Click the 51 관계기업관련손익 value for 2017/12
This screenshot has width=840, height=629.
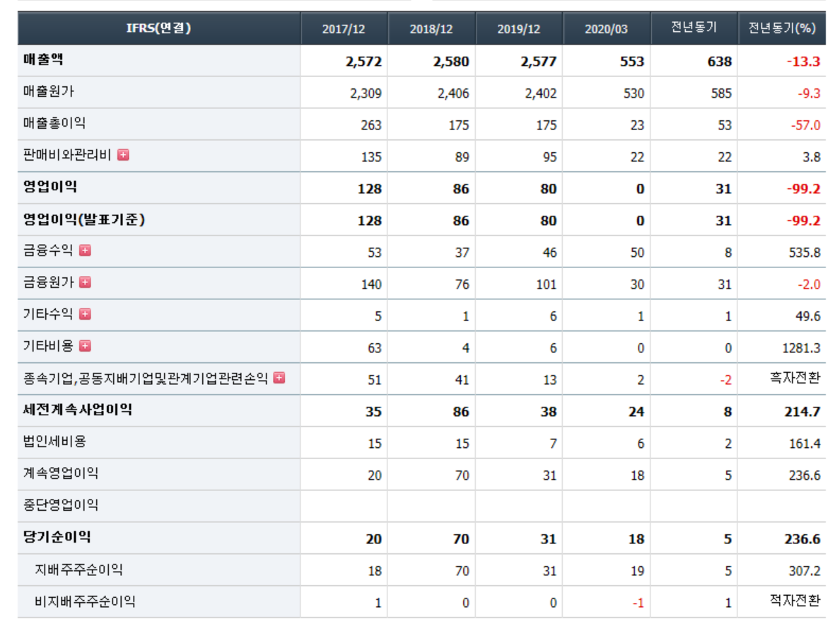(375, 381)
